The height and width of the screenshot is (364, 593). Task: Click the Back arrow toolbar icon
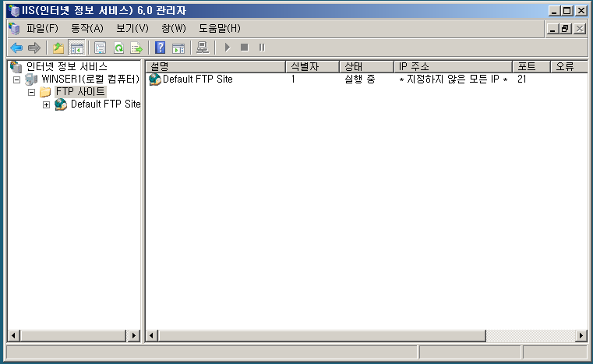pos(16,48)
